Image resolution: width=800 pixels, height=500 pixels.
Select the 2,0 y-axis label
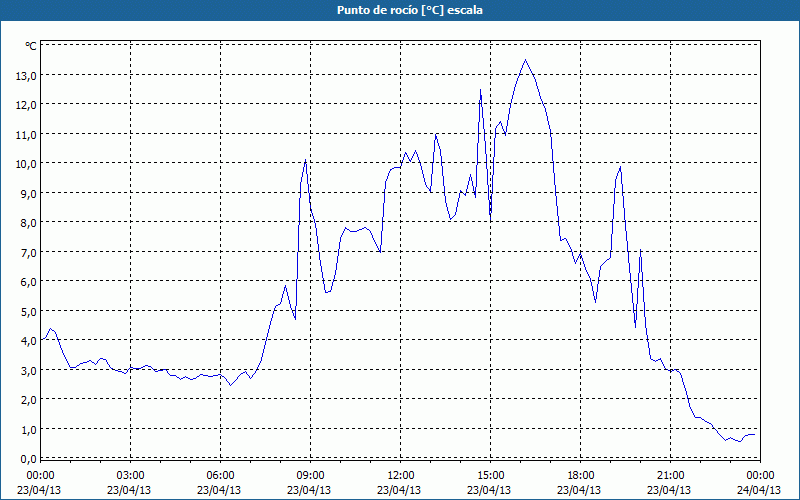click(28, 399)
